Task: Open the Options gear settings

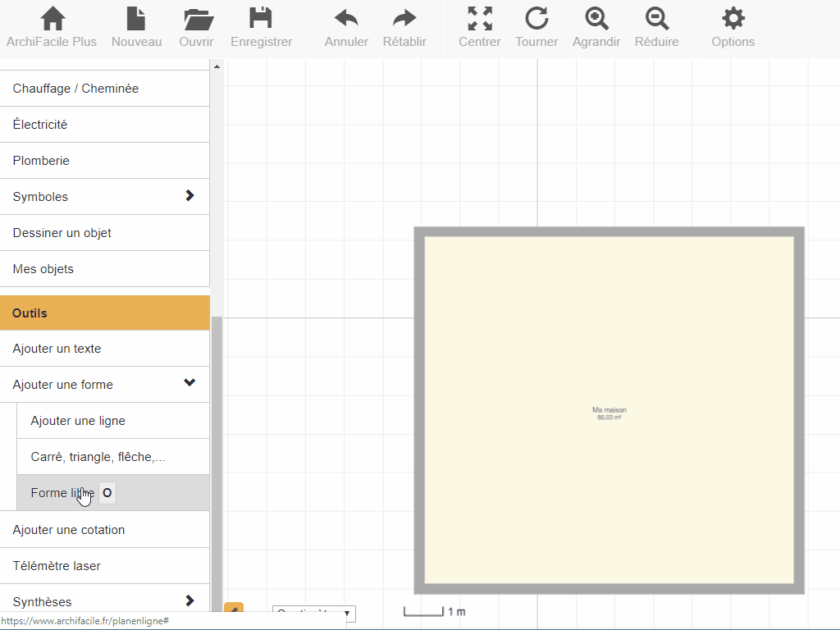Action: point(733,20)
